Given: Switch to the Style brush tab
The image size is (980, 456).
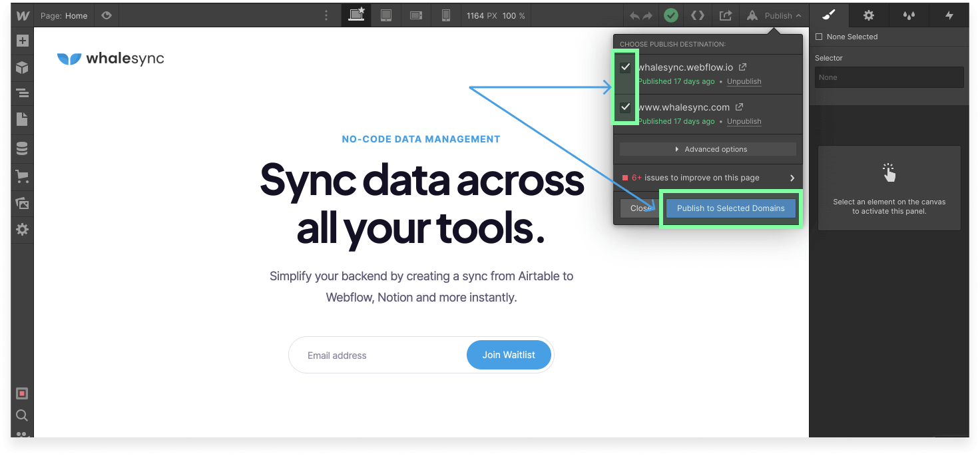Looking at the screenshot, I should tap(829, 15).
